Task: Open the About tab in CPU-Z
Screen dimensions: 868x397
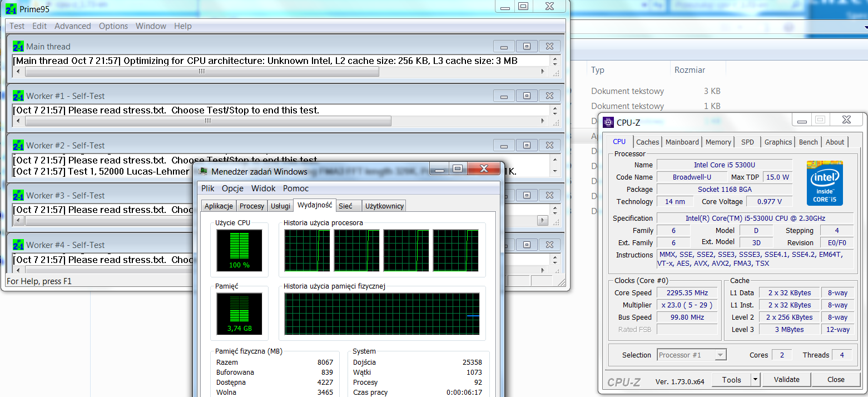Action: [835, 142]
